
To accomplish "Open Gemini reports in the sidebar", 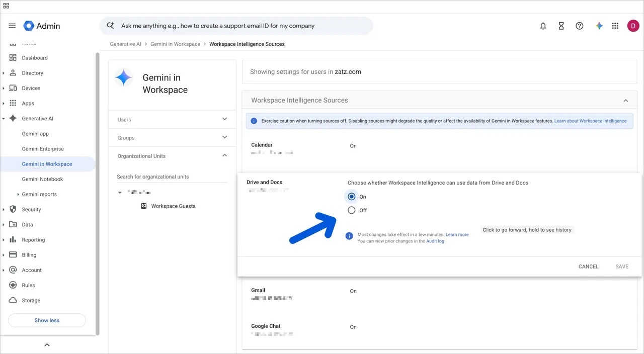I will click(x=39, y=195).
